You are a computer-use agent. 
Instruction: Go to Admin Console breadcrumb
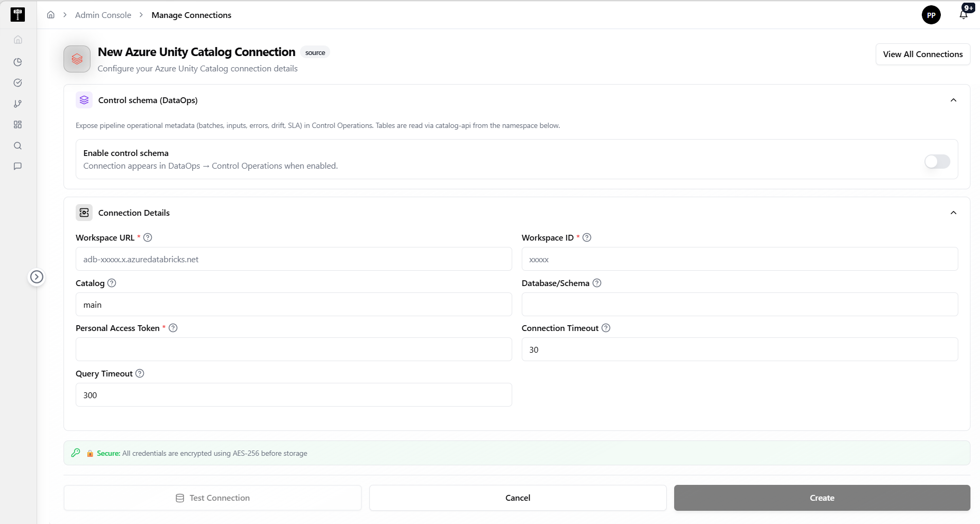[x=103, y=15]
